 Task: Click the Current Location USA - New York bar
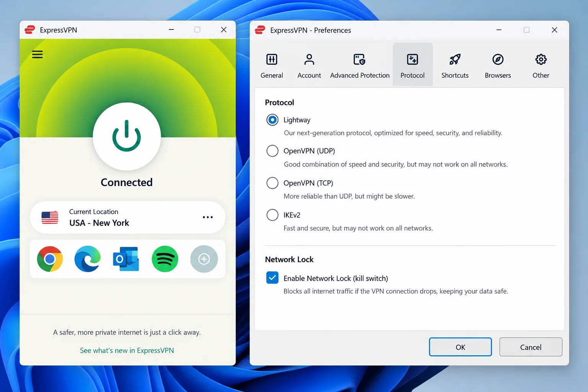(x=127, y=217)
